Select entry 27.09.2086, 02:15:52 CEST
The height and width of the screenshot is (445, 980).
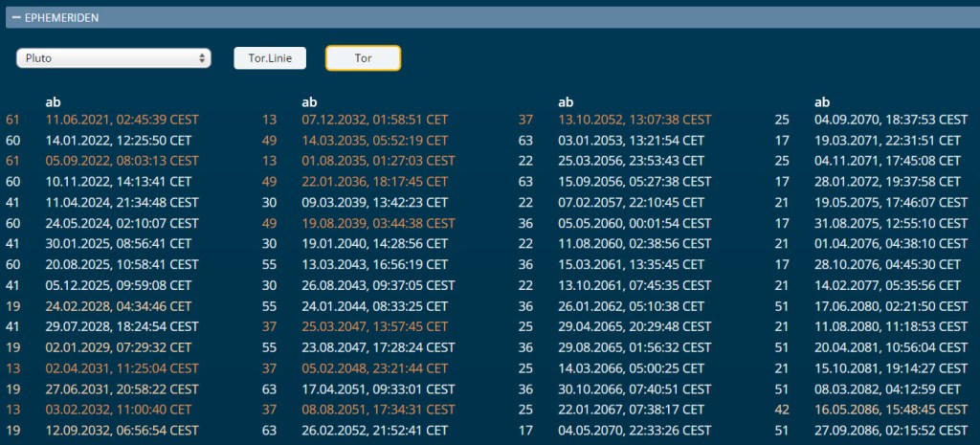[x=891, y=431]
